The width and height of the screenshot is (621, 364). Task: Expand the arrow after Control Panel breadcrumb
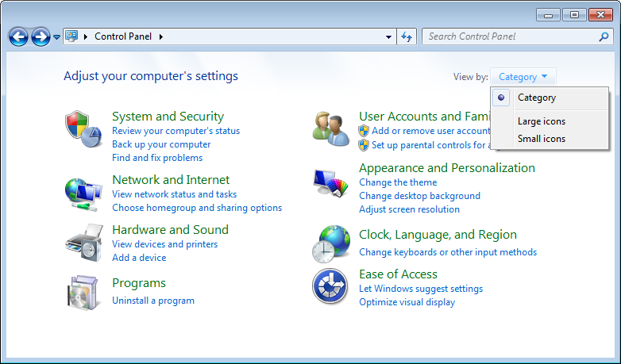tap(160, 36)
